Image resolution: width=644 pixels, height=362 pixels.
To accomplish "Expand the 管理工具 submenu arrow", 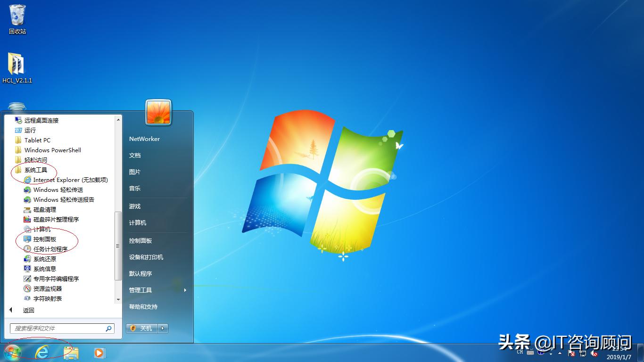I will click(185, 290).
